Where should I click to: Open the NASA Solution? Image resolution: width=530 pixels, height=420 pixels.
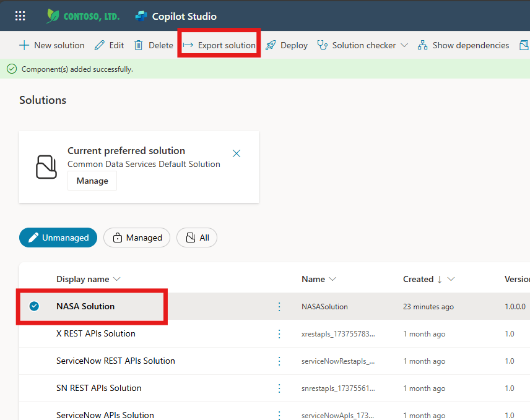(x=85, y=306)
